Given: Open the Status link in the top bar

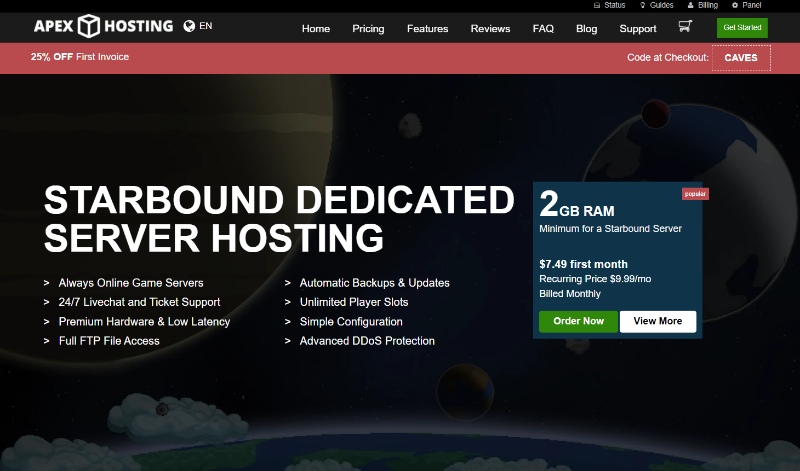Looking at the screenshot, I should tap(615, 5).
